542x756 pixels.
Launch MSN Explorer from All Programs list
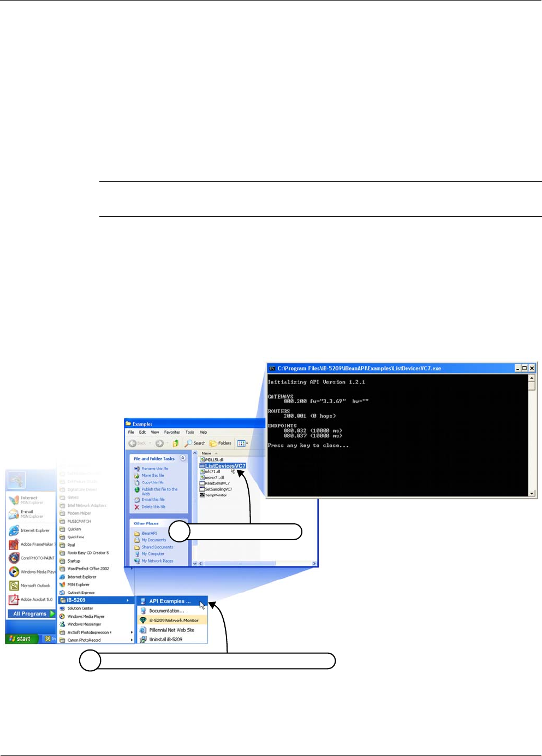(75, 584)
